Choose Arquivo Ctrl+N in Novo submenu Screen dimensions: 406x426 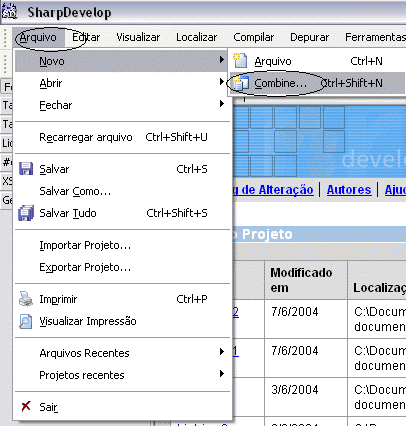point(317,61)
